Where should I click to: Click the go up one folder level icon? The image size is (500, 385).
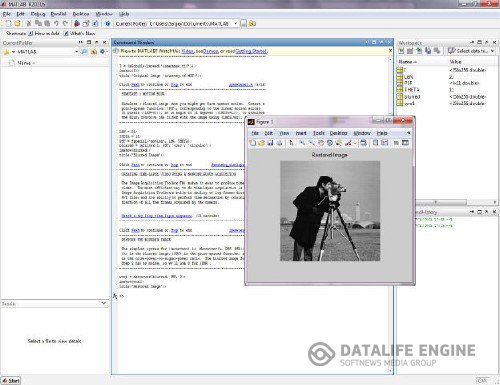pyautogui.click(x=252, y=24)
